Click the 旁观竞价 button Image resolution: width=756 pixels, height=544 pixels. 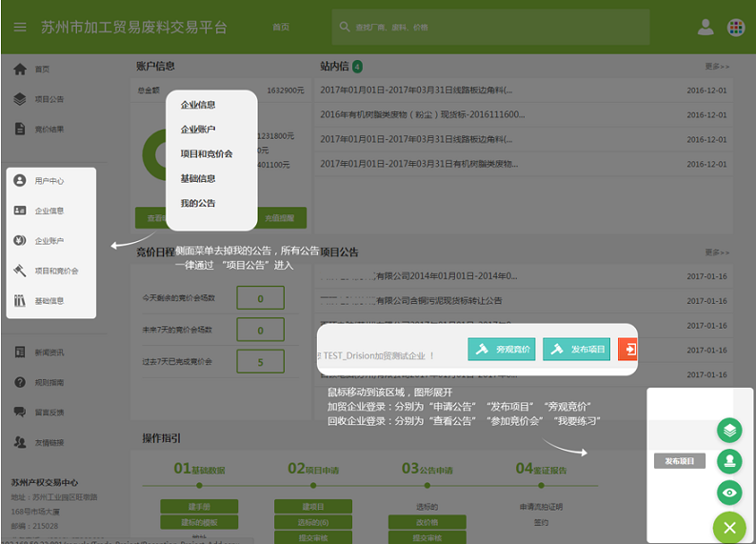tap(502, 350)
